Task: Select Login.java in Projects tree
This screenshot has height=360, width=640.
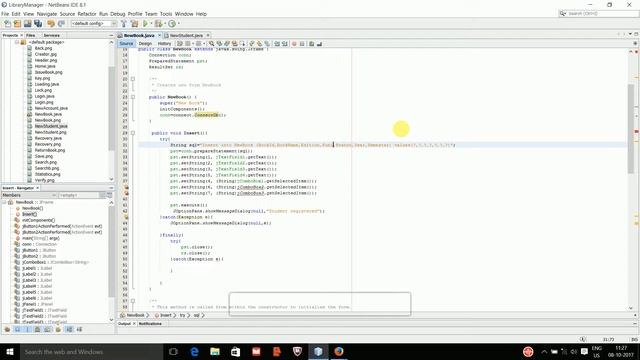Action: point(44,96)
